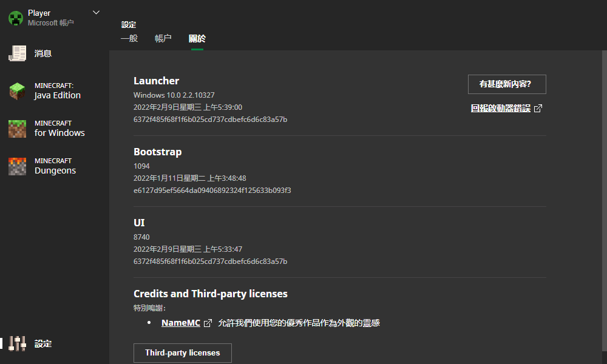Click the 消息 sidebar label
The height and width of the screenshot is (364, 607).
click(x=43, y=53)
